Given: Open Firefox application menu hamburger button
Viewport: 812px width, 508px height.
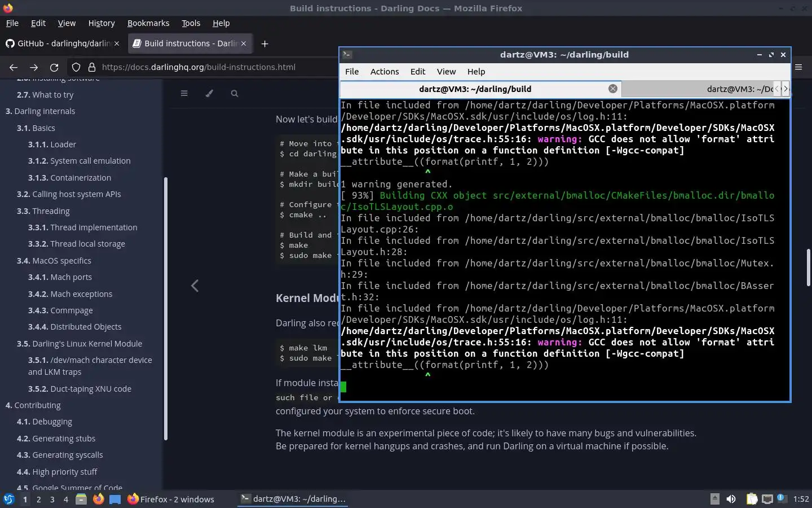Looking at the screenshot, I should click(x=798, y=67).
